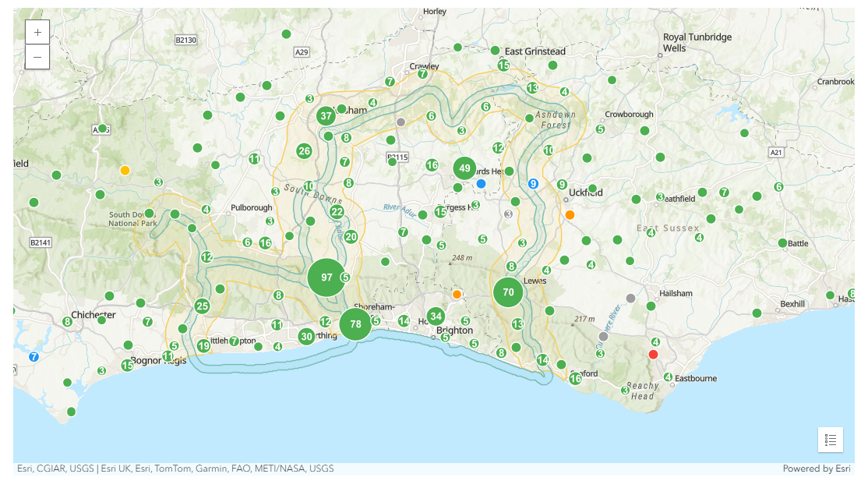Click the map attribution text

pos(175,469)
